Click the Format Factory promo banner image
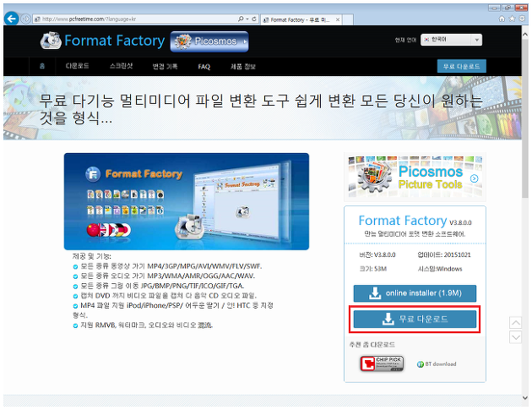The width and height of the screenshot is (532, 410). click(187, 201)
